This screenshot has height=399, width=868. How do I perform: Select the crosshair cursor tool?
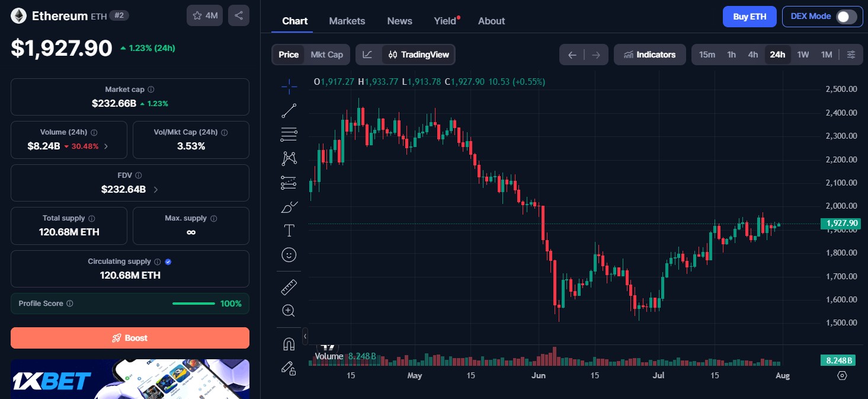coord(289,87)
